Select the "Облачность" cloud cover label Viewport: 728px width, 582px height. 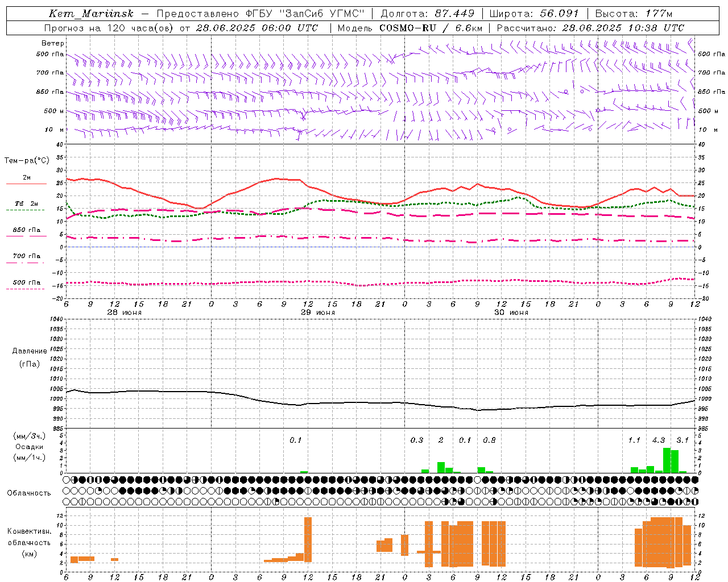pyautogui.click(x=29, y=493)
